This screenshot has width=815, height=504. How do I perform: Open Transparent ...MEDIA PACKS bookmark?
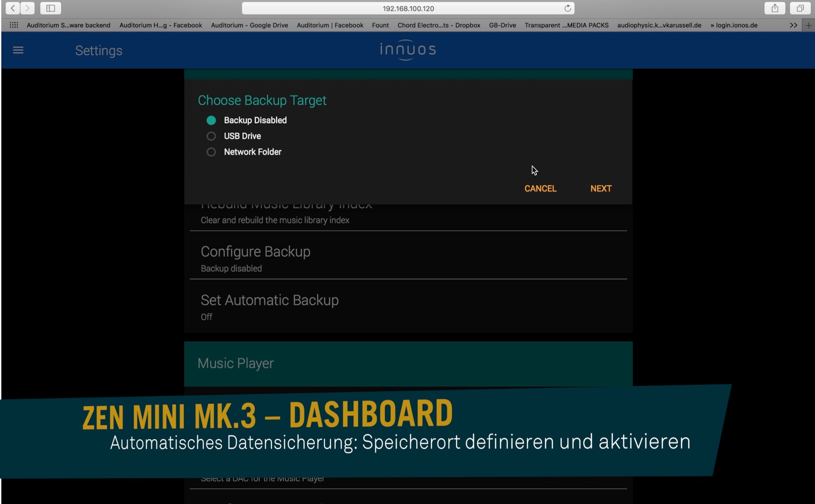566,25
